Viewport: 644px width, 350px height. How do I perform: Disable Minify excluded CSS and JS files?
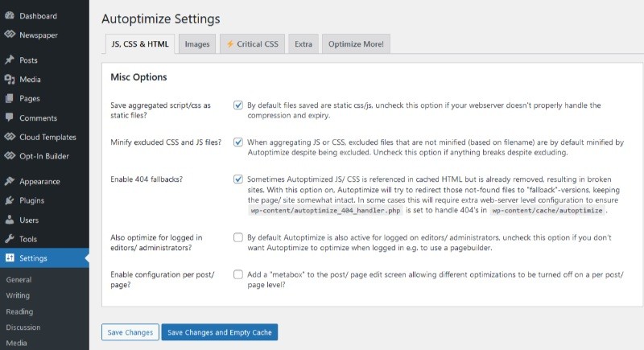(x=238, y=142)
